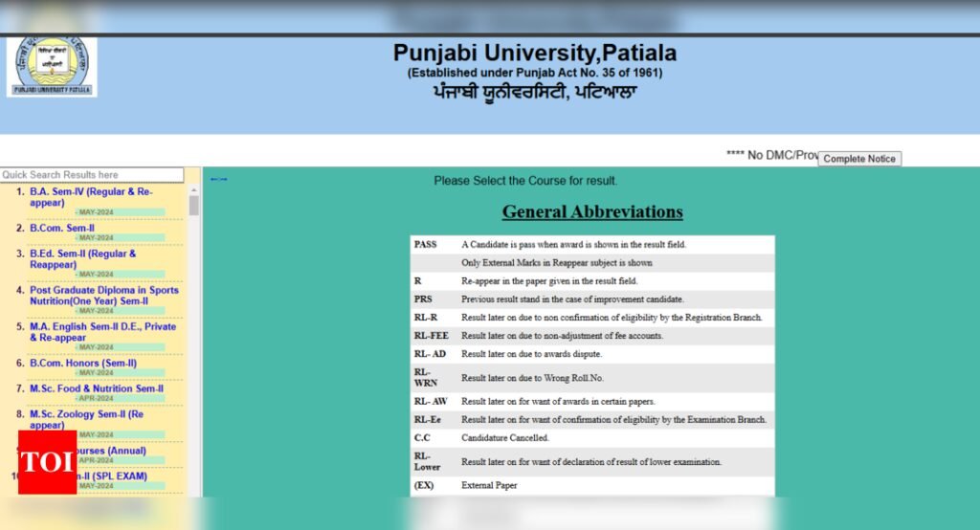Open M.A. English Sem-II D.E. result link
980x530 pixels.
pos(103,332)
